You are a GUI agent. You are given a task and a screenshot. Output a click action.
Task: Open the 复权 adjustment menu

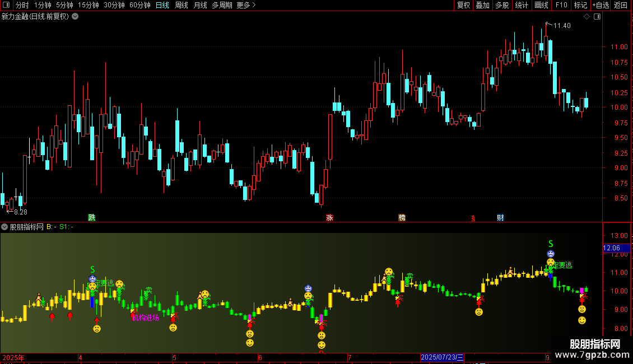coord(463,5)
